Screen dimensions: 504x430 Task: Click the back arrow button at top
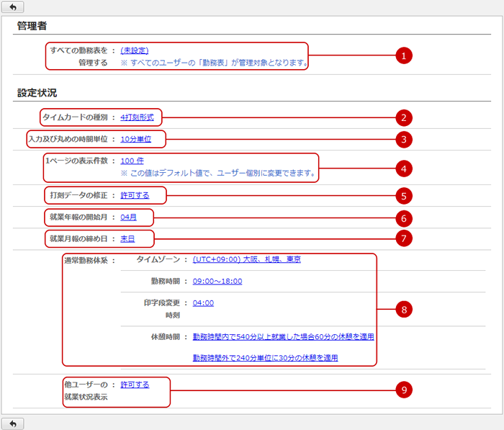point(13,6)
